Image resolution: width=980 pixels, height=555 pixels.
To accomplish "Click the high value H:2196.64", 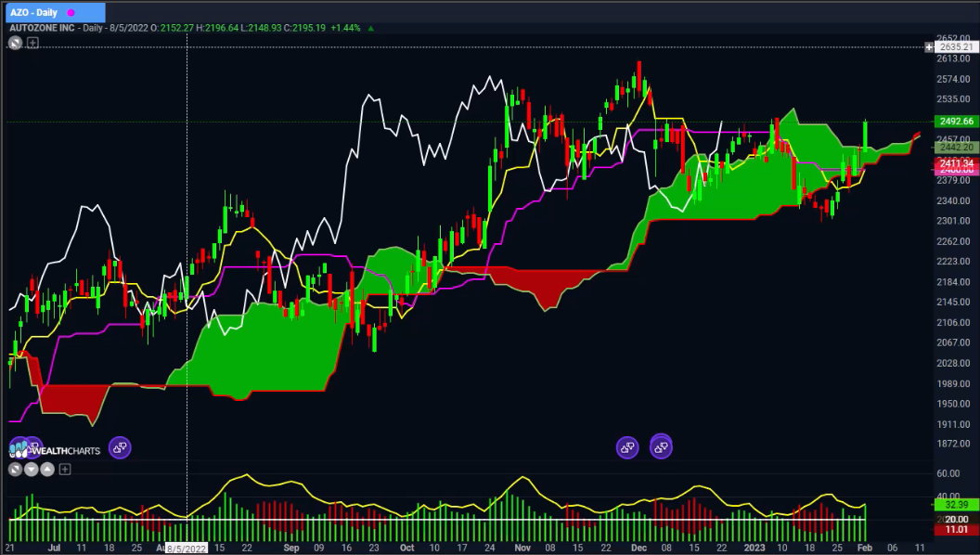I will (x=217, y=28).
